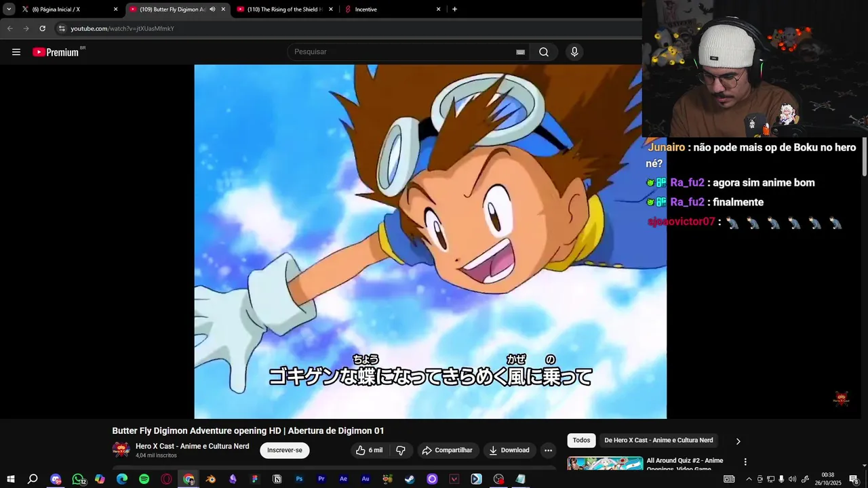Open Steam from the taskbar
This screenshot has width=868, height=488.
pos(410,479)
